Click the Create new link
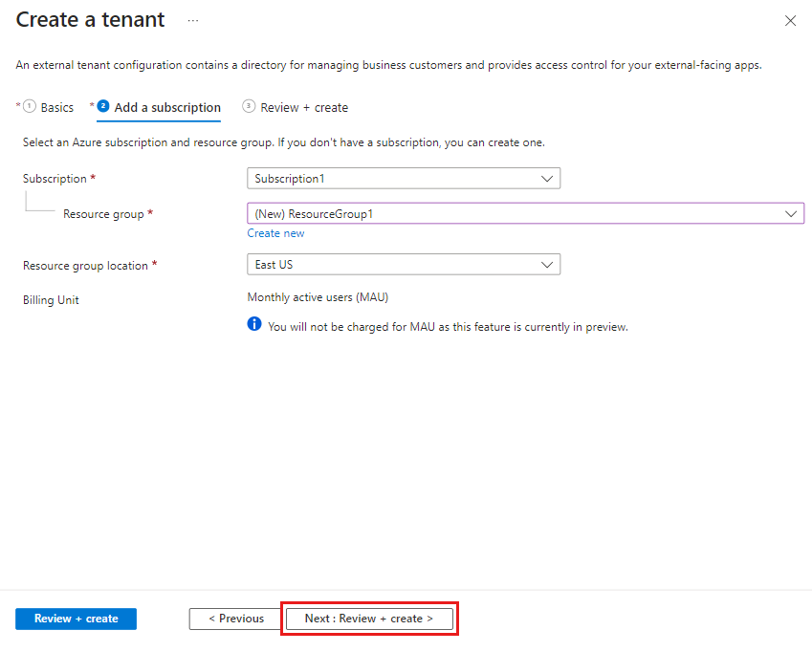 (x=275, y=233)
